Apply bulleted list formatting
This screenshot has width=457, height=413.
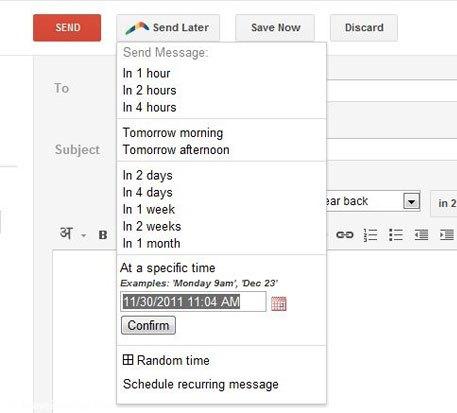click(396, 235)
